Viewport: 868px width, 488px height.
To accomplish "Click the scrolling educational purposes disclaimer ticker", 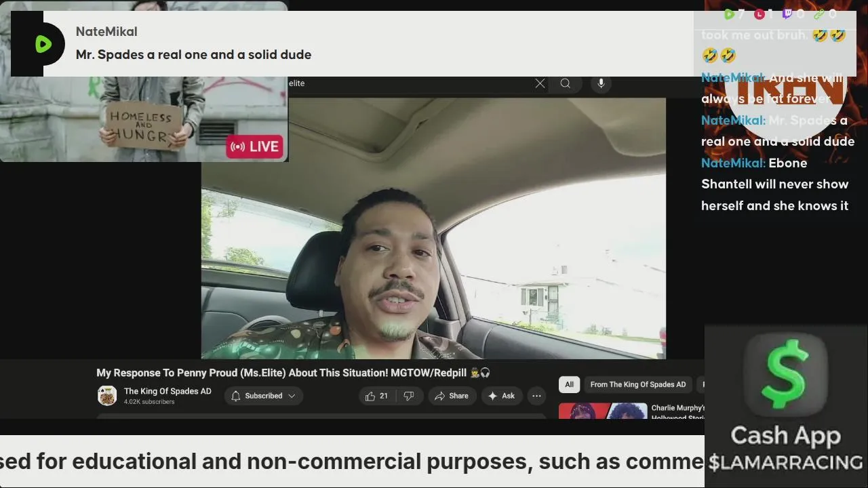I will 352,462.
